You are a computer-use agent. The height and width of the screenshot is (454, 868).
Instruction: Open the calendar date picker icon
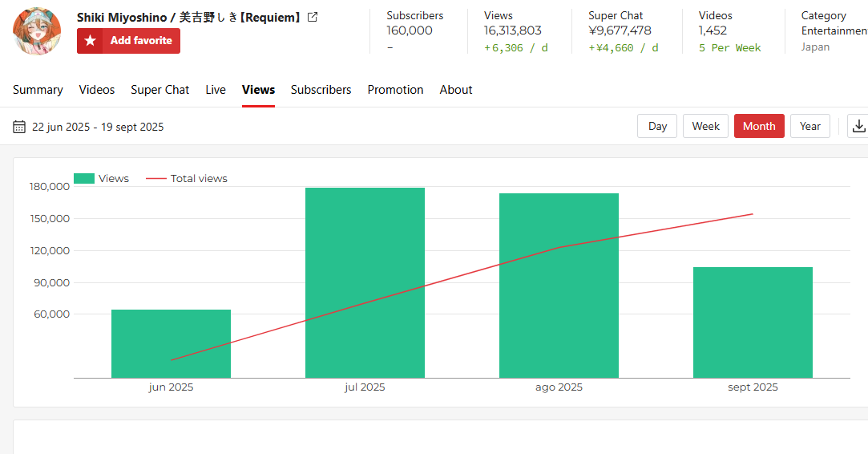18,127
